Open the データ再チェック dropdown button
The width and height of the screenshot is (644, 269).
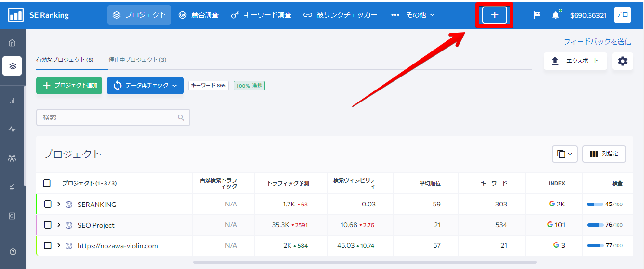click(x=145, y=86)
